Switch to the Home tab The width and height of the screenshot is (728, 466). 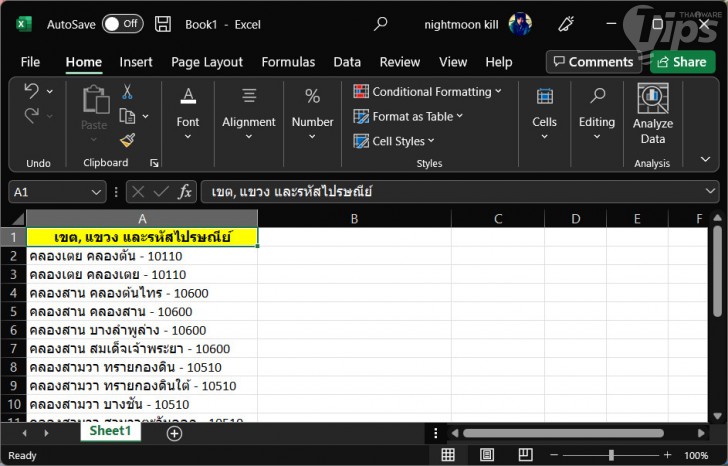[x=84, y=62]
